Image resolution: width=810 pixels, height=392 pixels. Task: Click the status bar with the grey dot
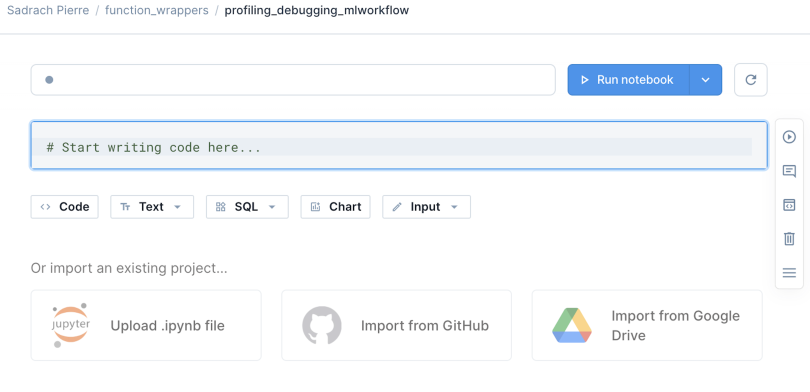coord(293,80)
